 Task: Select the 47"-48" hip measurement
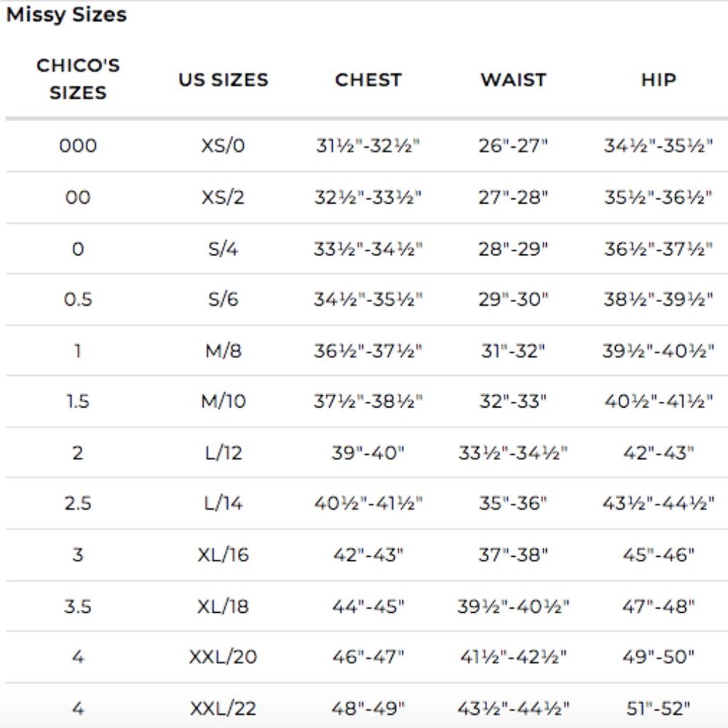tap(658, 606)
